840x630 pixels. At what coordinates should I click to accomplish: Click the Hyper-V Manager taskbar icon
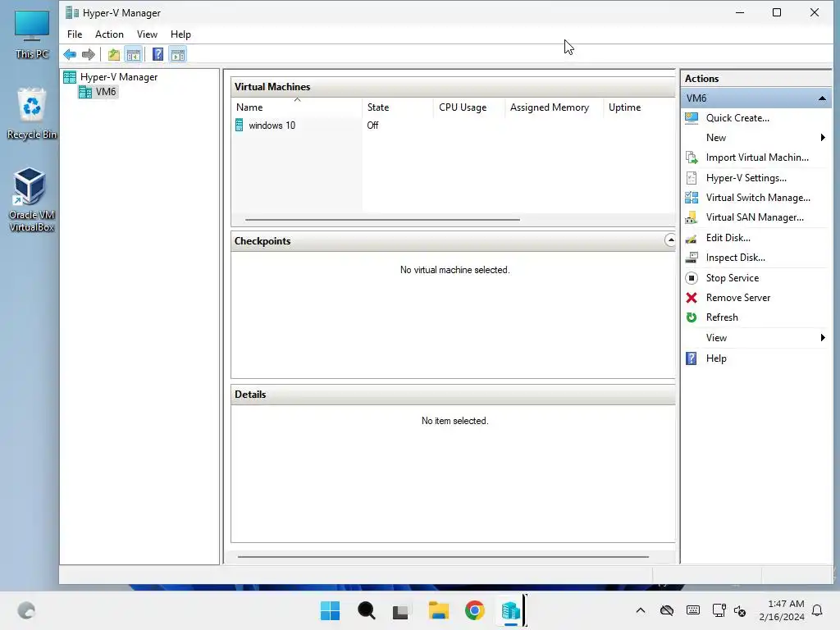click(x=510, y=610)
